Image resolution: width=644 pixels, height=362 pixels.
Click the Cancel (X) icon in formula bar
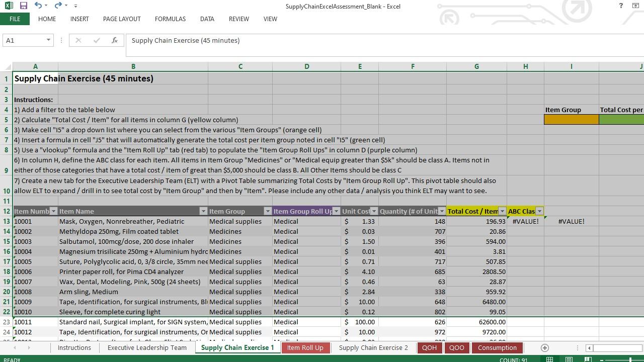point(78,40)
